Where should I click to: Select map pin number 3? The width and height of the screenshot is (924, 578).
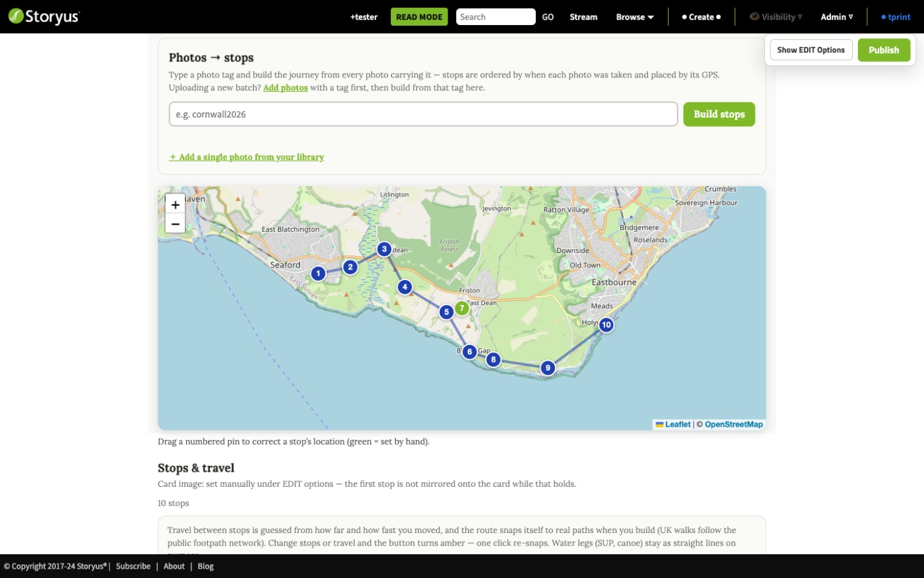click(x=384, y=249)
